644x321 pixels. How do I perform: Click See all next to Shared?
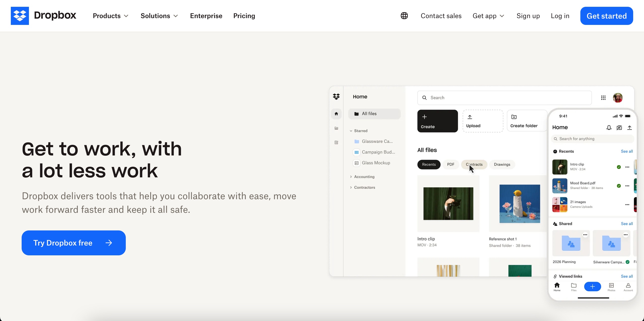coord(627,224)
